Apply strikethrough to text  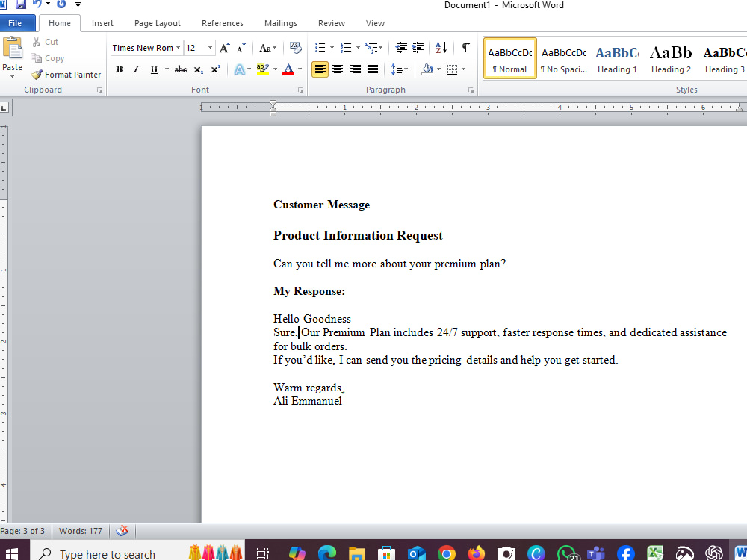pos(181,70)
